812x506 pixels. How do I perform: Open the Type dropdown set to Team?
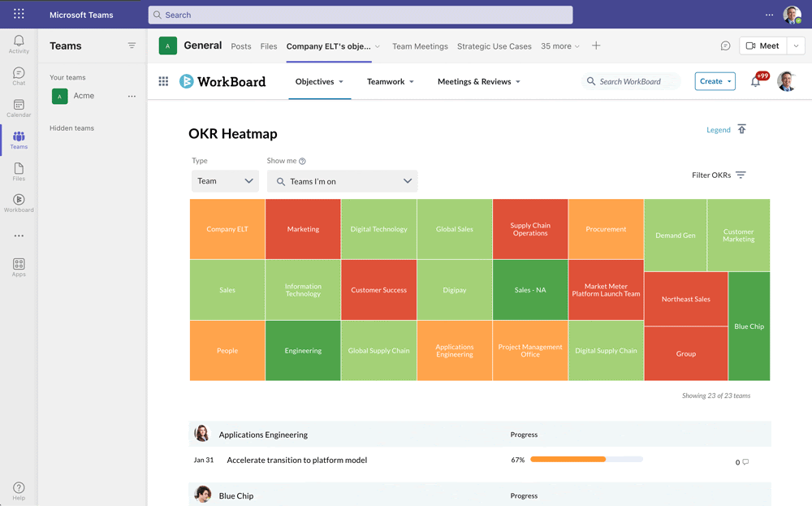(225, 181)
